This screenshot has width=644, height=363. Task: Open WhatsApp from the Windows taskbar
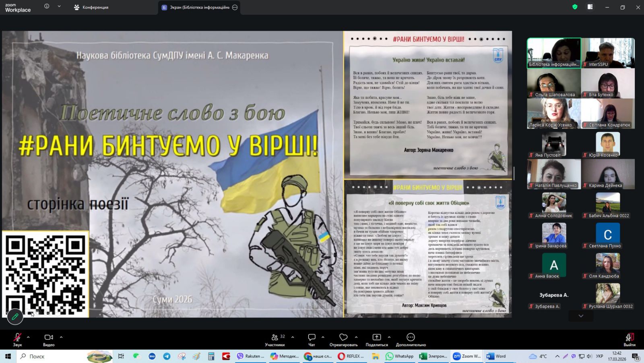pyautogui.click(x=400, y=356)
